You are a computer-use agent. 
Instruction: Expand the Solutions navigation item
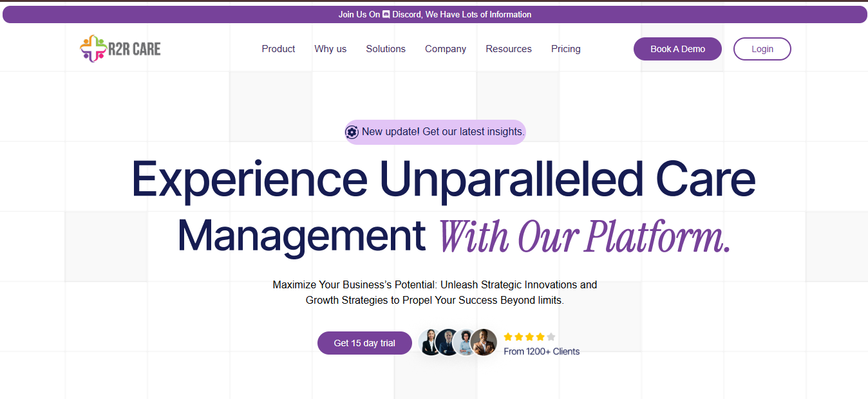(x=386, y=49)
